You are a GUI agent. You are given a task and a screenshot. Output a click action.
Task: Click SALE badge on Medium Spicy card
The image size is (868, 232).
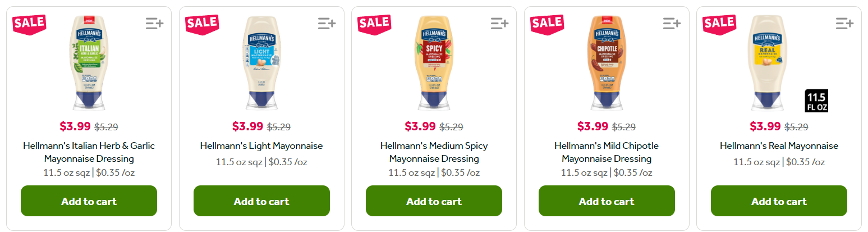(x=374, y=24)
